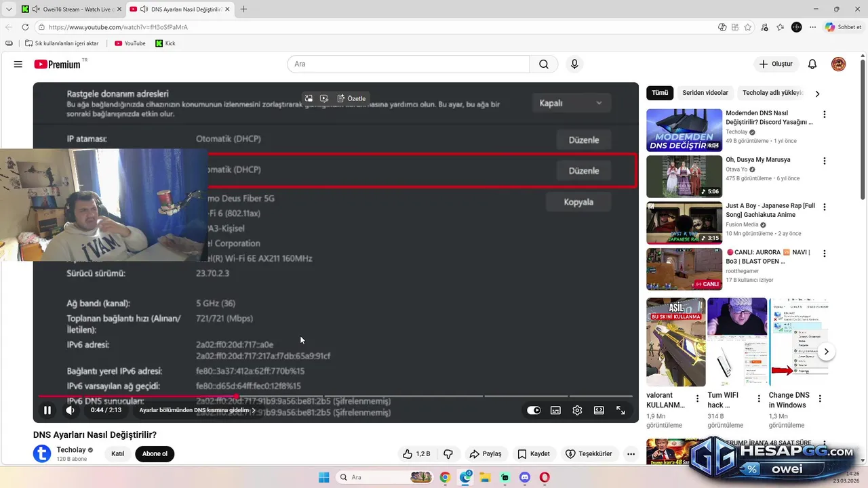This screenshot has height=488, width=868.
Task: Open the notifications bell
Action: tap(812, 64)
